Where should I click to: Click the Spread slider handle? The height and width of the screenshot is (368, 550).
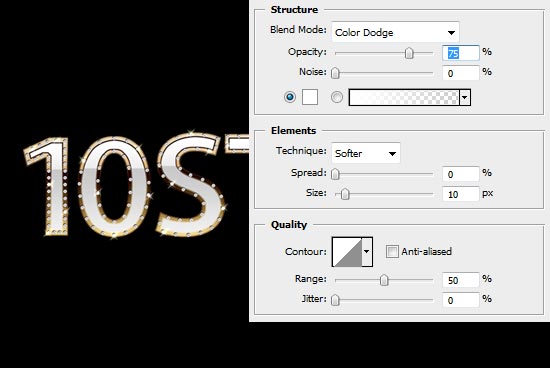[335, 174]
